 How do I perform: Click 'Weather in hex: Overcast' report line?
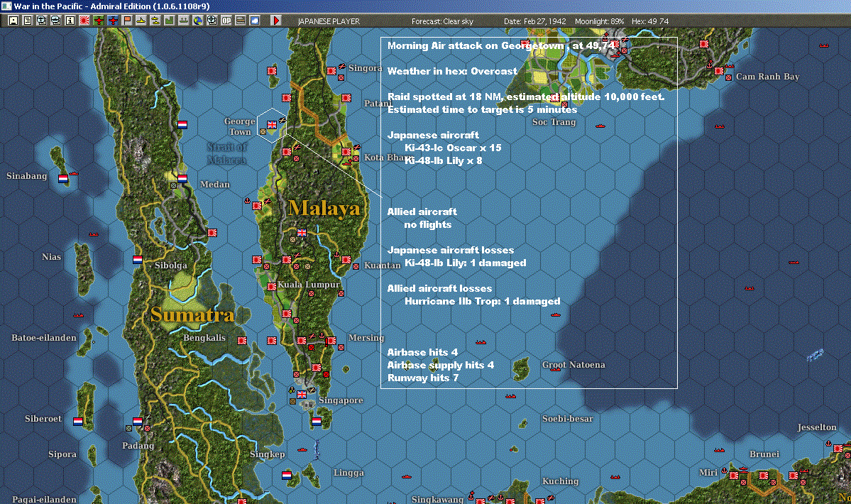pos(452,71)
